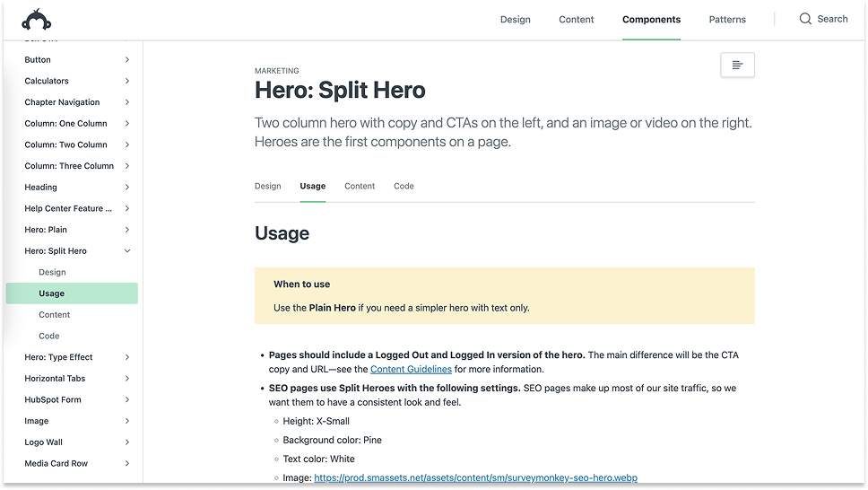Open the surveymonkey-seo-hero.webp image link
This screenshot has height=490, width=868.
475,477
